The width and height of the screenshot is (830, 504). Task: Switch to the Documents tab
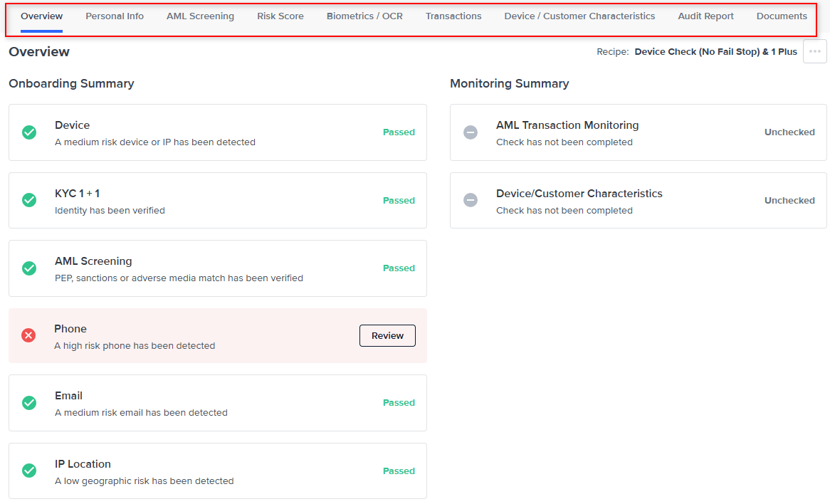(x=782, y=16)
